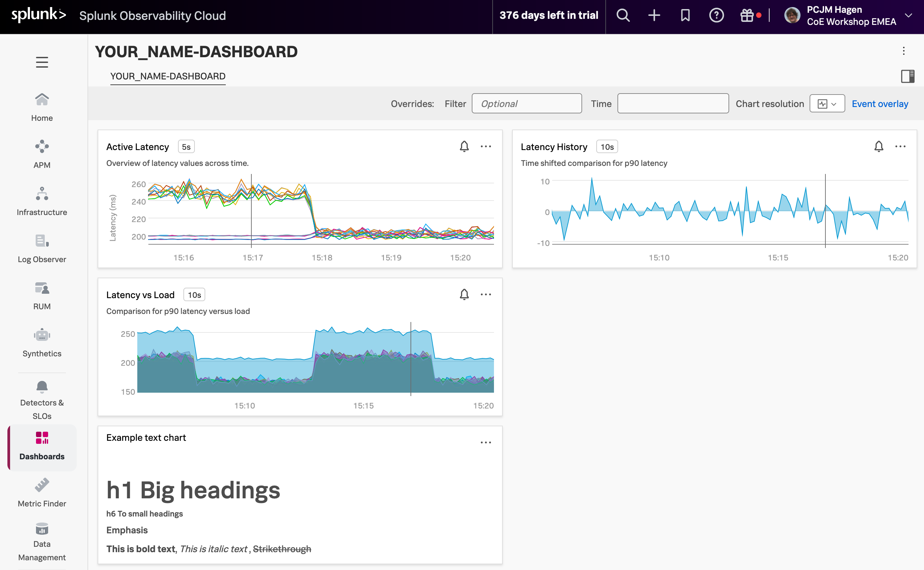This screenshot has height=570, width=924.
Task: Click the plus create icon
Action: 654,15
